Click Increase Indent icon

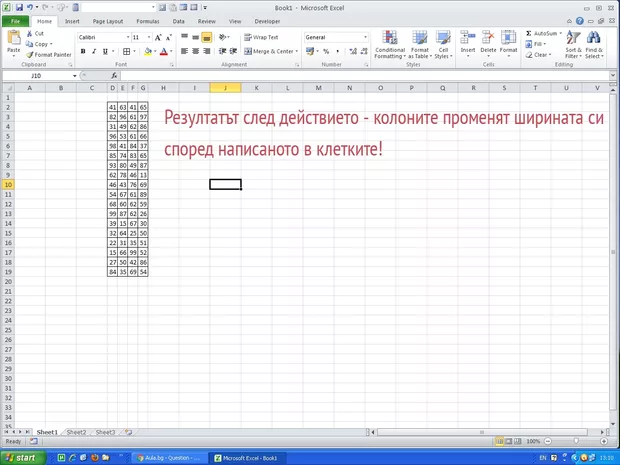pos(234,51)
